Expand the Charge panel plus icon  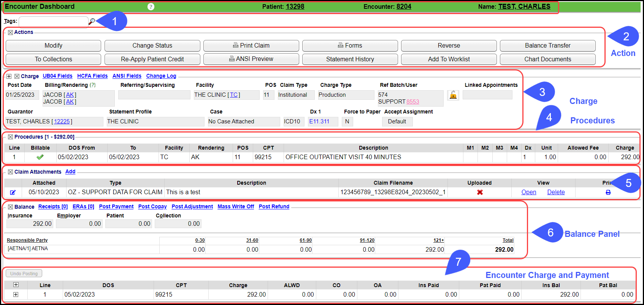9,76
